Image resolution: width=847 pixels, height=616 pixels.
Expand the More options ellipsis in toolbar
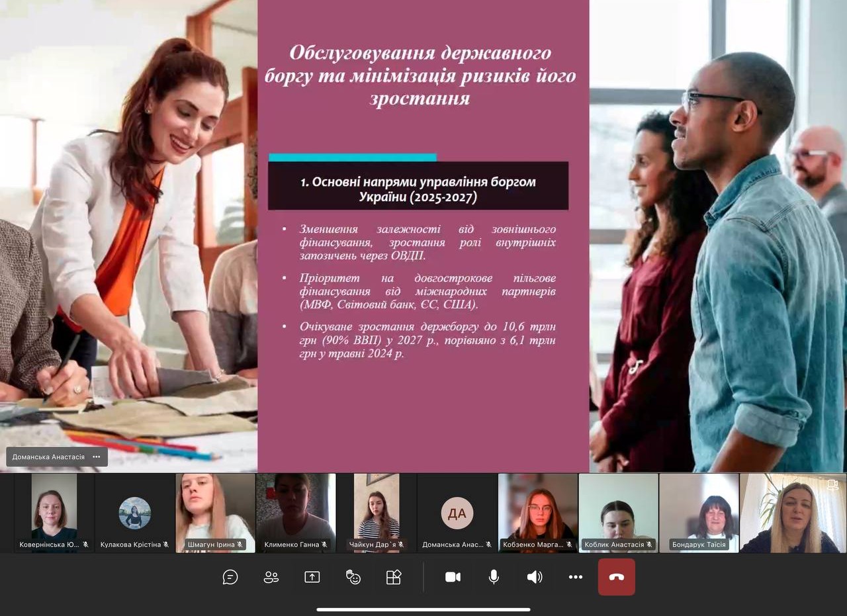(x=576, y=577)
